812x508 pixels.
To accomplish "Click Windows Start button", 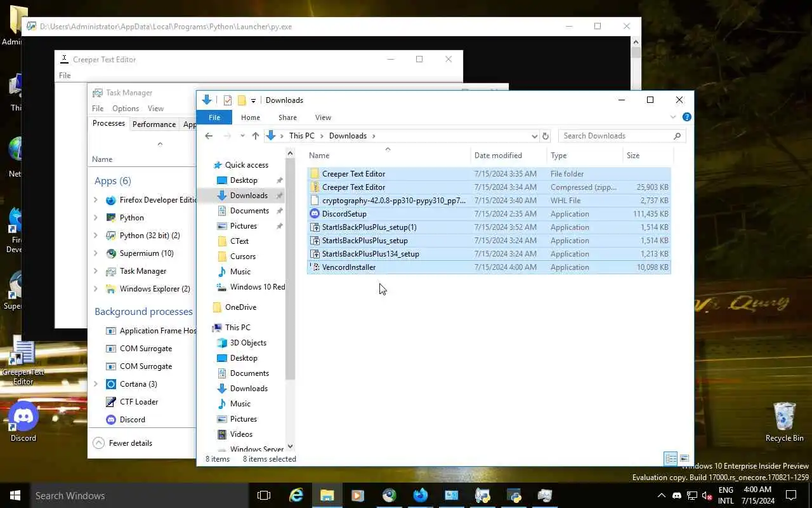I will coord(15,495).
